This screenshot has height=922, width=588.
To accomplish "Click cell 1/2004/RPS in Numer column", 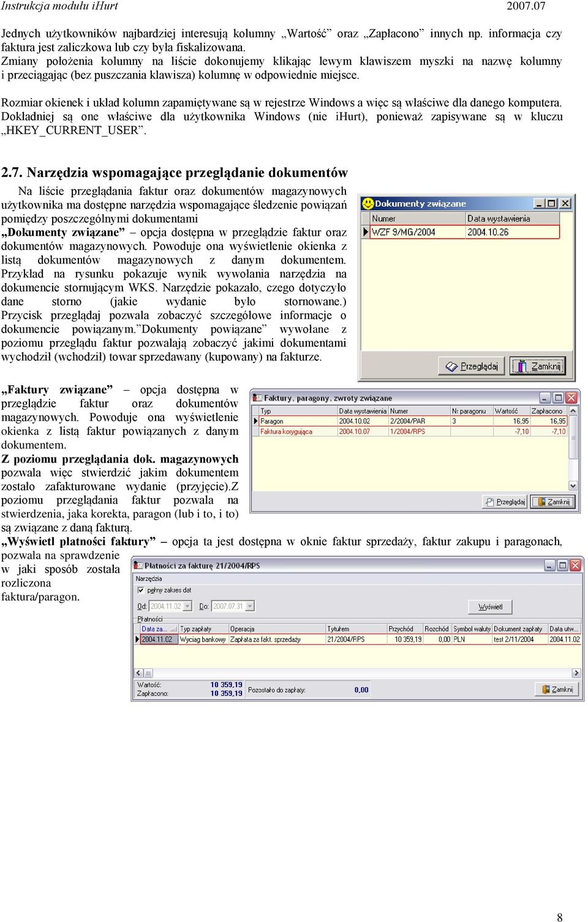I will tap(419, 431).
